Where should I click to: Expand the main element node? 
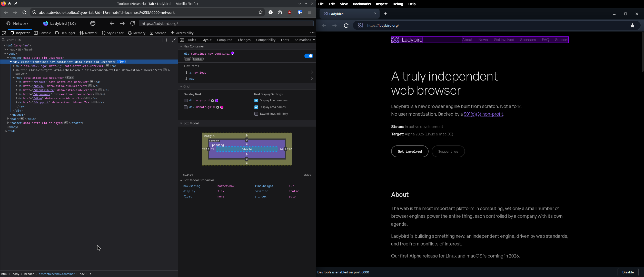(8, 118)
